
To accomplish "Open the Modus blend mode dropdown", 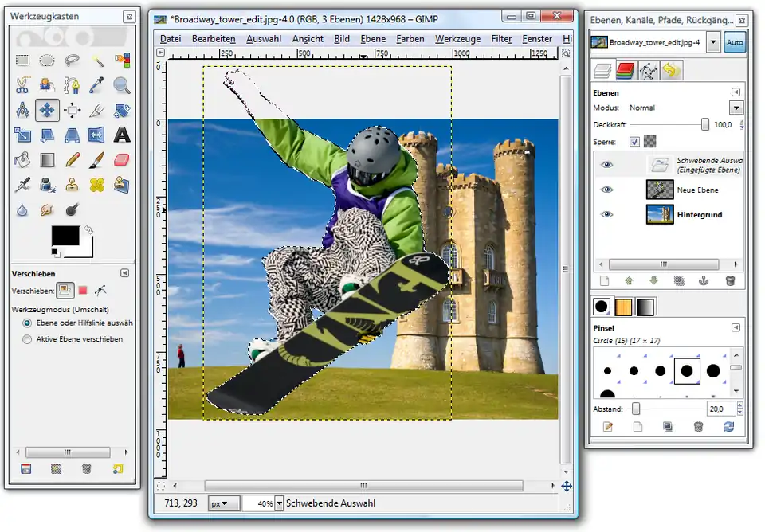I will pyautogui.click(x=736, y=108).
